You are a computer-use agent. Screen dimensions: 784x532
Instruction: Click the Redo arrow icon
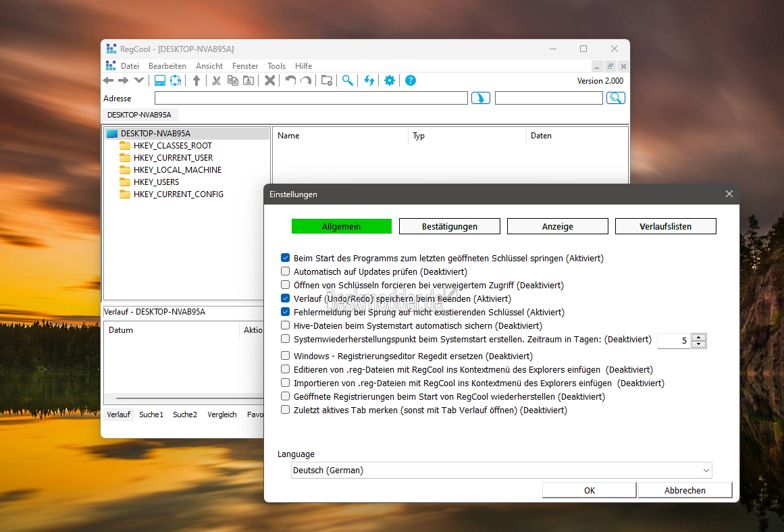click(306, 80)
